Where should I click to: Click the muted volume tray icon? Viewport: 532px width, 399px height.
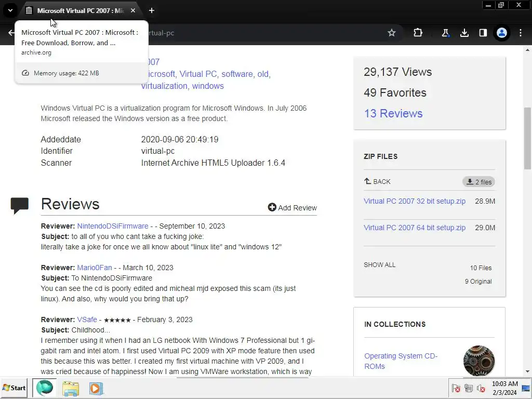tap(481, 388)
